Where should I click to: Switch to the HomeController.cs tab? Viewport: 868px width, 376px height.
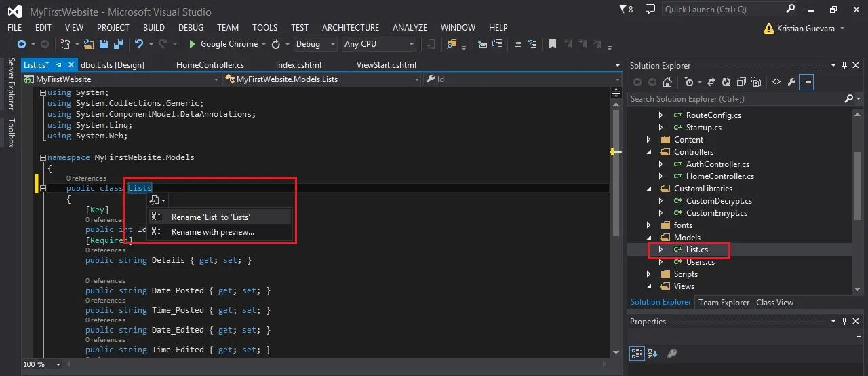[210, 65]
